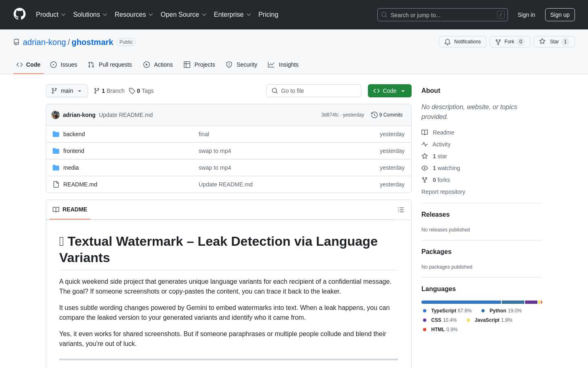Screen dimensions: 588x368
Task: Click the TypeScript 67.8% language link
Action: click(447, 311)
